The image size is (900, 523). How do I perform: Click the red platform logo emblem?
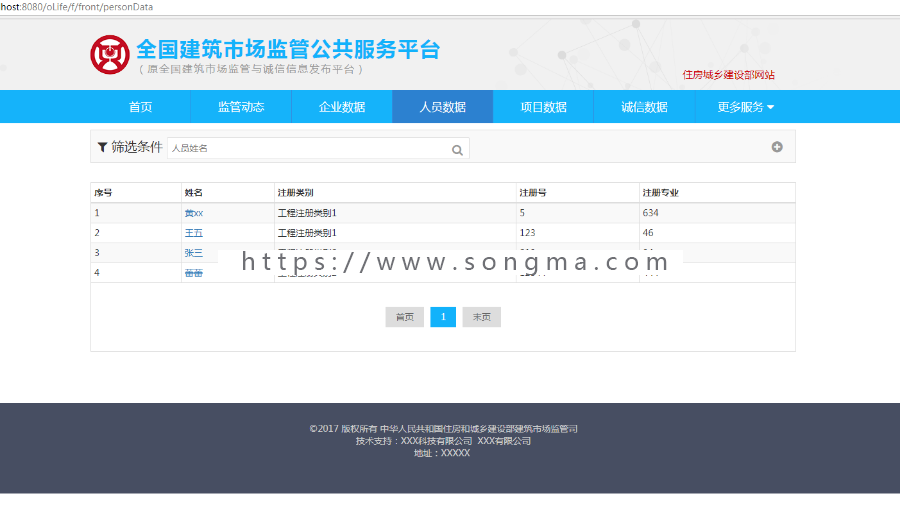coord(110,55)
